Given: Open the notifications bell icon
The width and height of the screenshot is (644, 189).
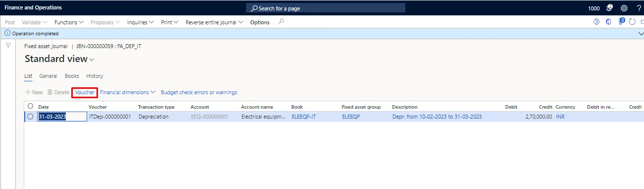Looking at the screenshot, I should [609, 8].
